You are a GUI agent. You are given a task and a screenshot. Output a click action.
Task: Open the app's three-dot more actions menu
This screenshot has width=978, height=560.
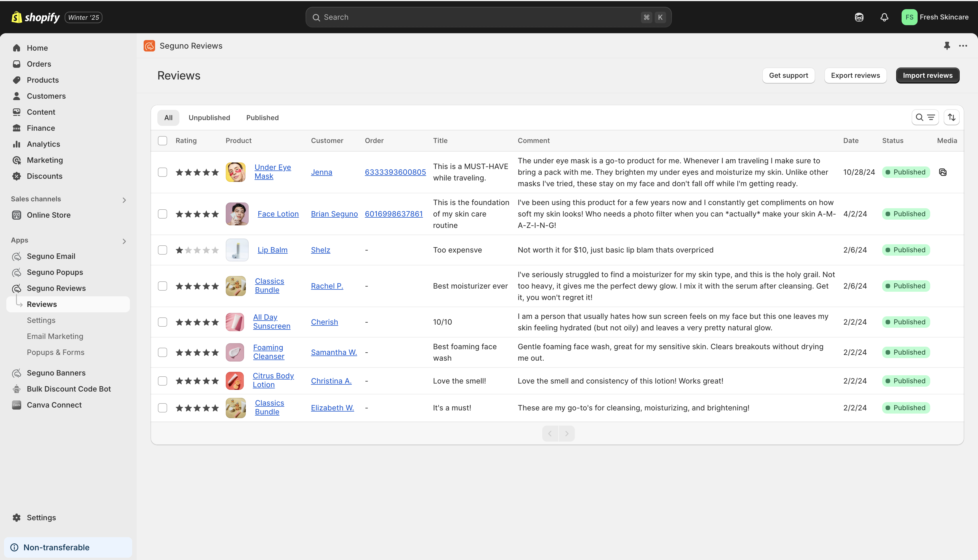[x=963, y=46]
